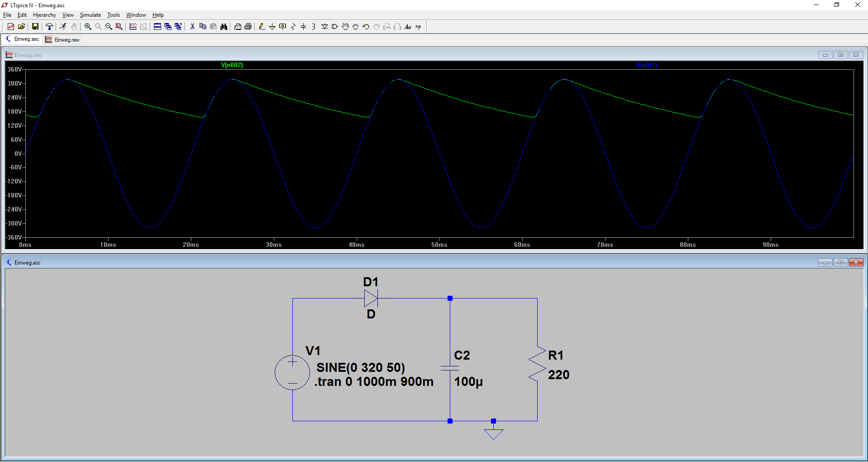
Task: Open a file with the Open icon
Action: pyautogui.click(x=21, y=27)
